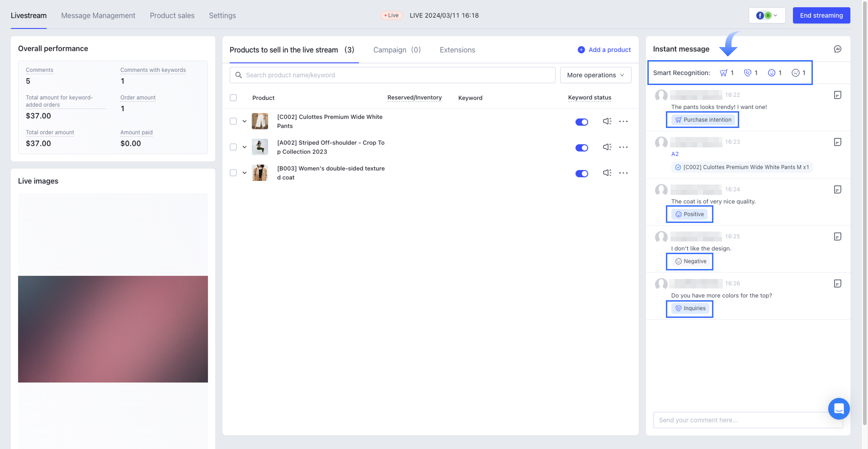Image resolution: width=868 pixels, height=449 pixels.
Task: Filter by positive smiley icon in Smart Recognition
Action: (x=771, y=73)
